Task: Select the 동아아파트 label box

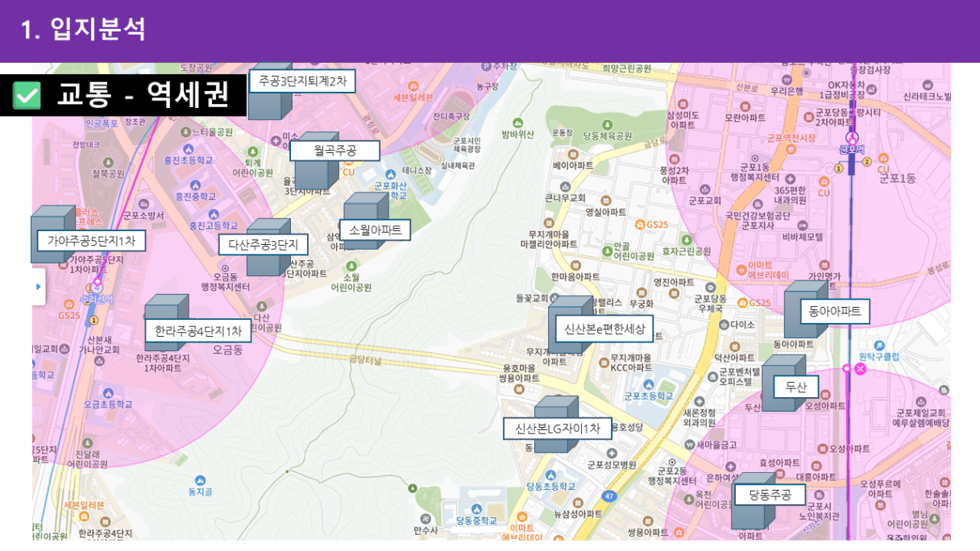Action: pyautogui.click(x=834, y=311)
